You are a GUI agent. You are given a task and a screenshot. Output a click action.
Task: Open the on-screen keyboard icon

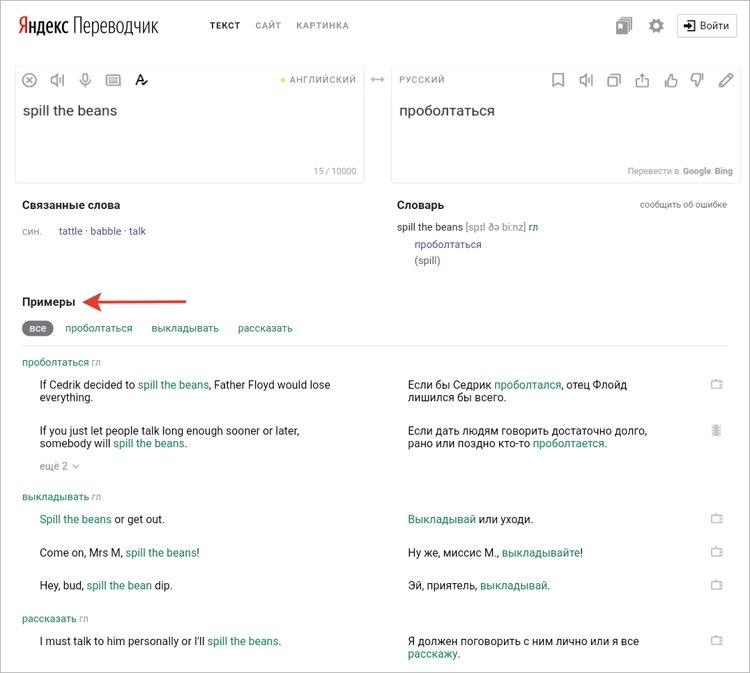(x=113, y=80)
